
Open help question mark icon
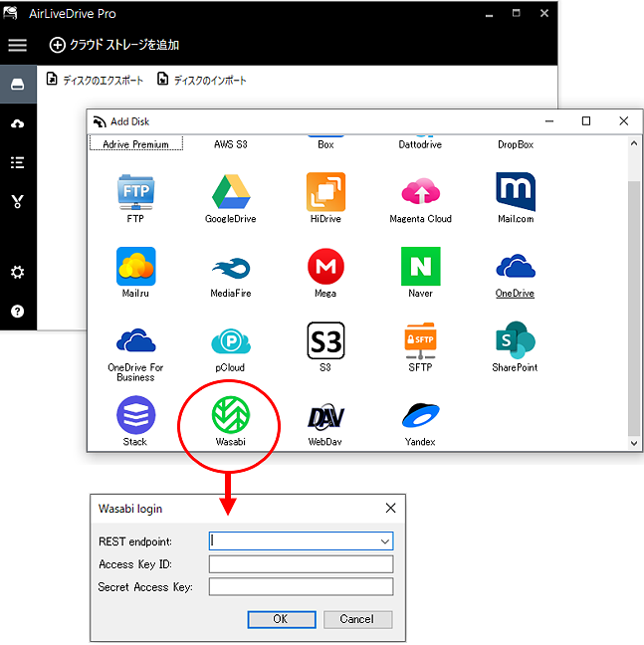[x=17, y=311]
